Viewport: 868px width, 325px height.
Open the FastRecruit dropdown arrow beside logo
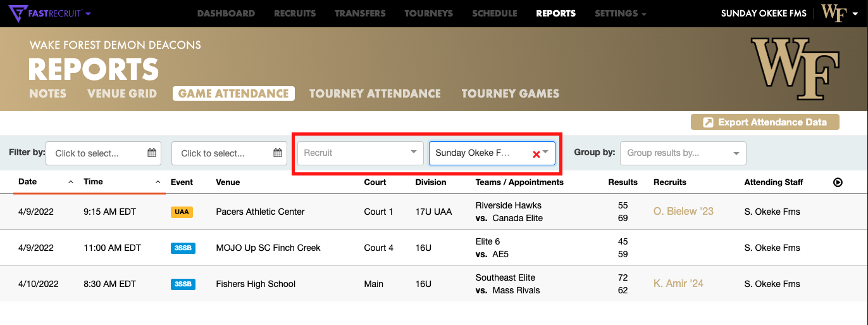point(88,13)
